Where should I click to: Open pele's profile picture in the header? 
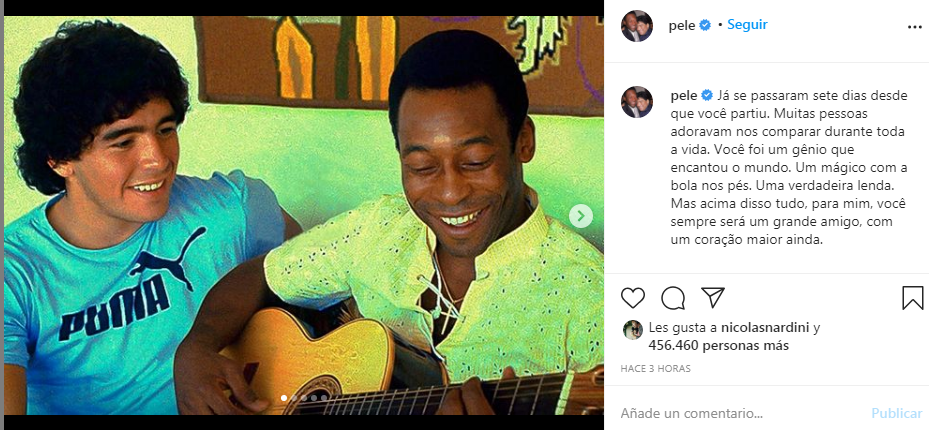pyautogui.click(x=636, y=26)
